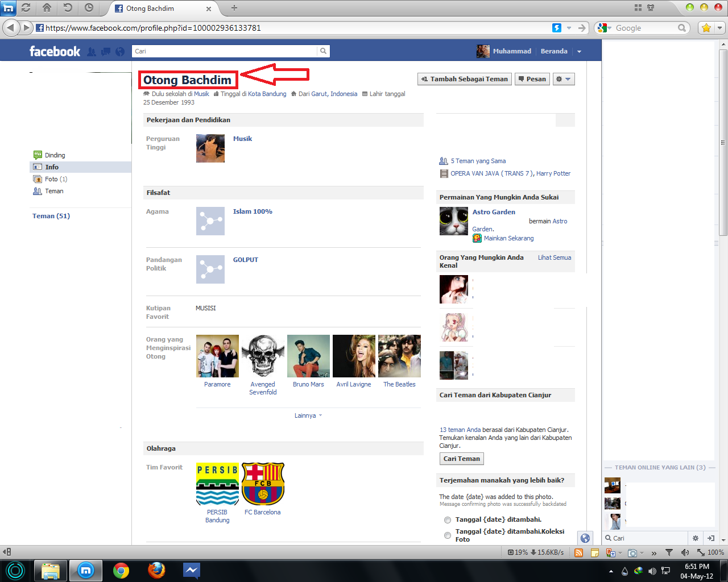
Task: Click the browser refresh icon
Action: (x=26, y=8)
